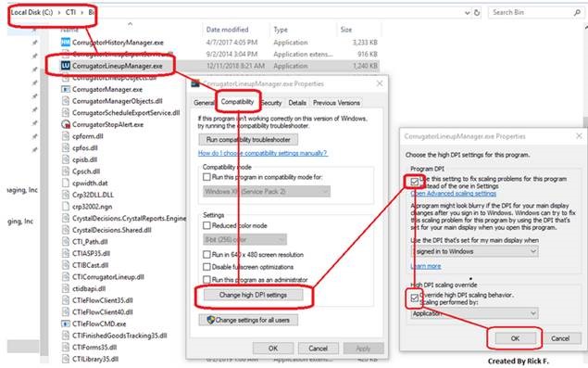Click the cpform.dll file icon

[x=66, y=136]
